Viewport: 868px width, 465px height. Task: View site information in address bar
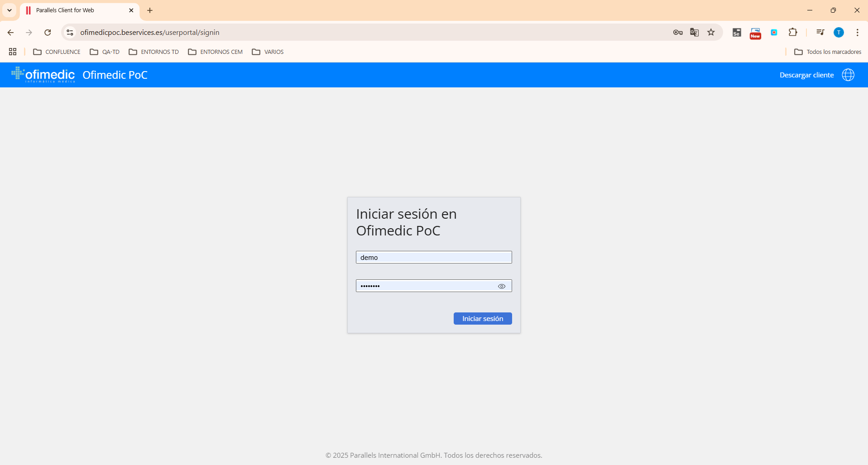tap(70, 32)
